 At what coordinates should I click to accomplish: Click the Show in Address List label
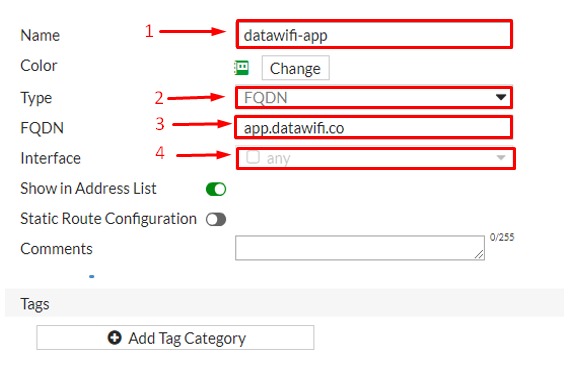pyautogui.click(x=88, y=189)
